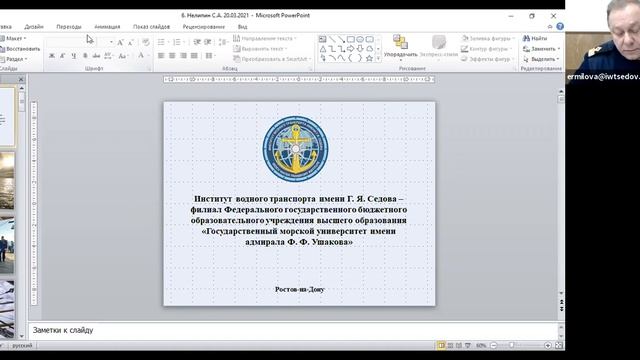Zoom in with the plus button
The width and height of the screenshot is (640, 360).
[548, 345]
